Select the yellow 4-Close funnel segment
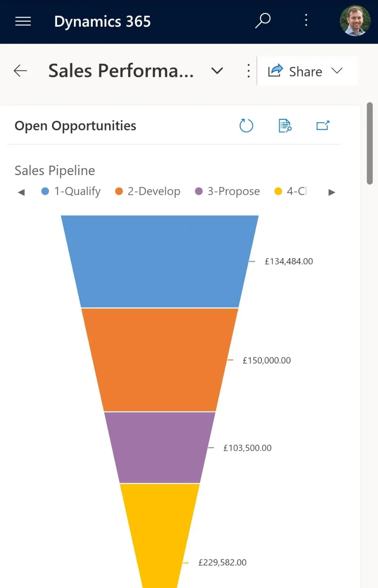This screenshot has width=378, height=588. (160, 535)
